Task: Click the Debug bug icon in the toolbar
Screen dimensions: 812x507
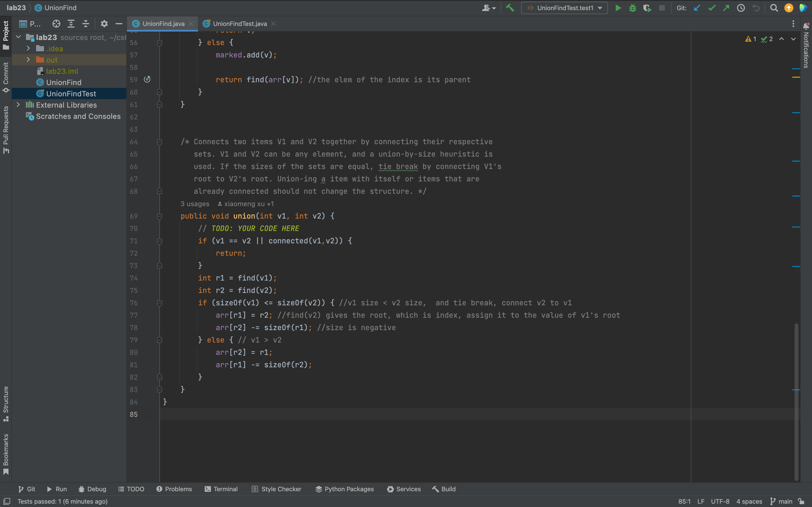Action: click(x=632, y=8)
